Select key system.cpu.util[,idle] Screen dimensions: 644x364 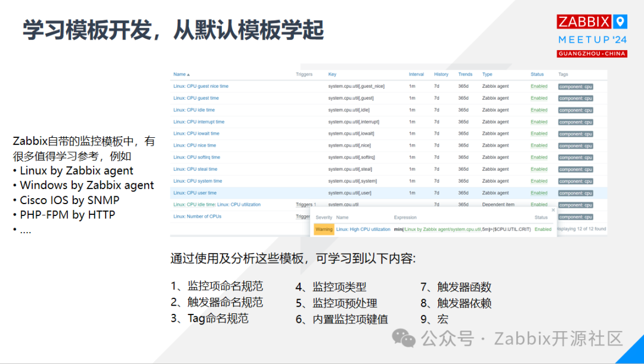[349, 110]
